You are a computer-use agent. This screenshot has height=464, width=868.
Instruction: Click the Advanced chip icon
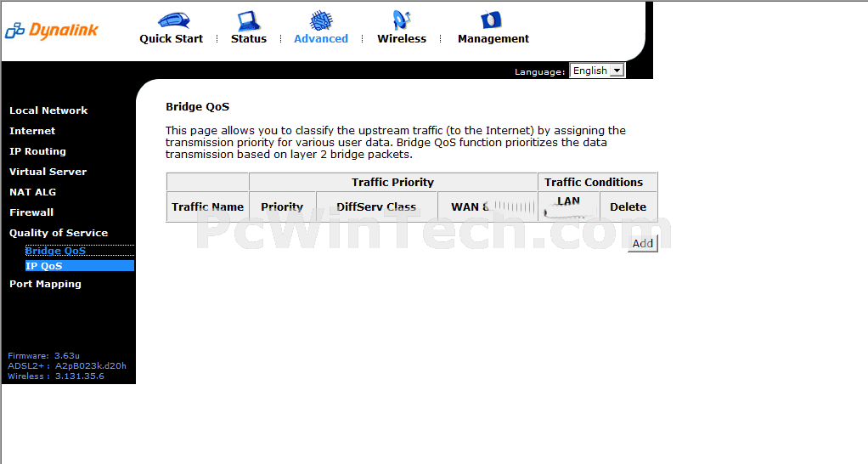tap(321, 20)
